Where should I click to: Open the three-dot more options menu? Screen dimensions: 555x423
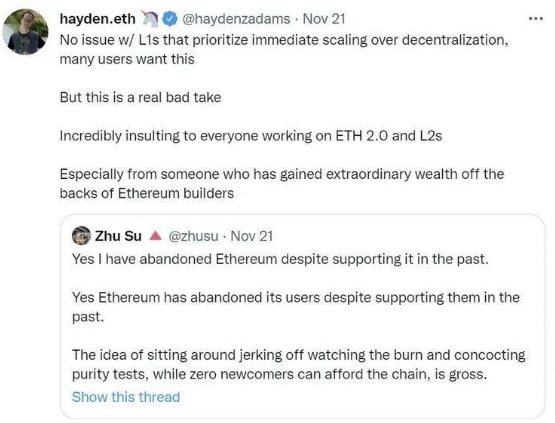tap(536, 19)
